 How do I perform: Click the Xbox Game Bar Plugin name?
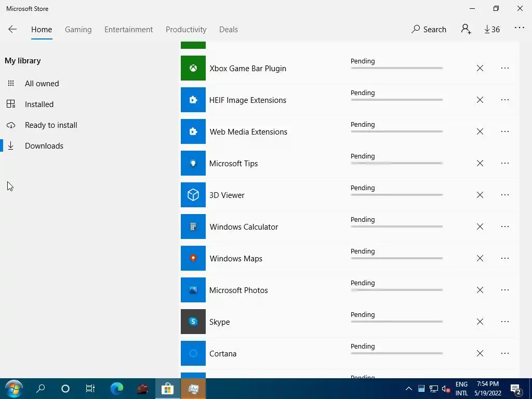tap(248, 68)
